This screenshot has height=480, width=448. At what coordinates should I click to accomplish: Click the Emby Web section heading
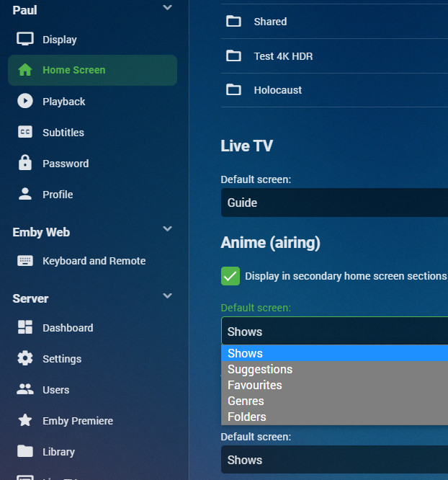[x=41, y=232]
